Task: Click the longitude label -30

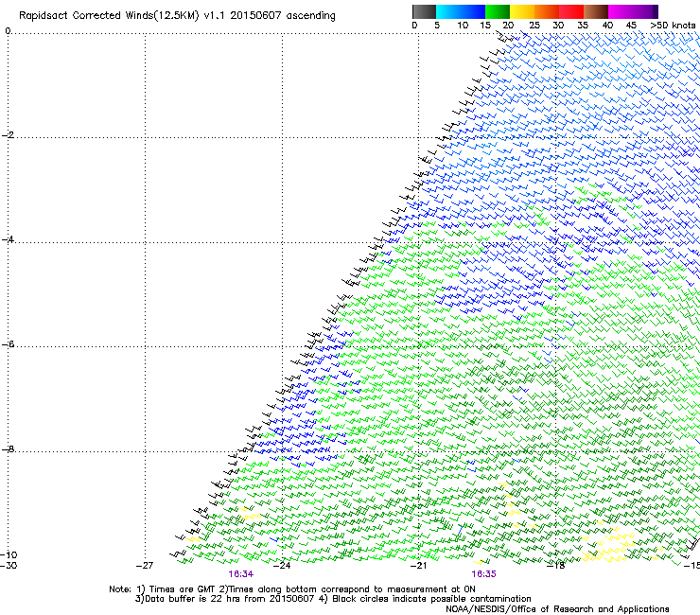Action: [9, 566]
